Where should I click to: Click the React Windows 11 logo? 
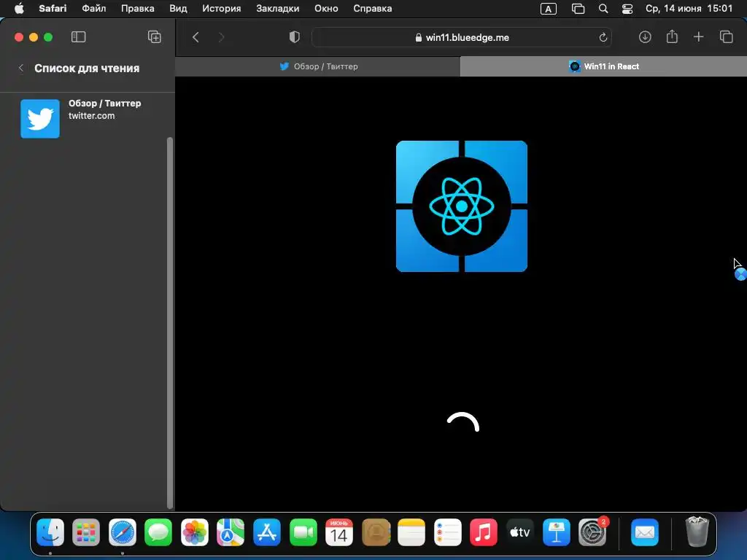pos(462,206)
